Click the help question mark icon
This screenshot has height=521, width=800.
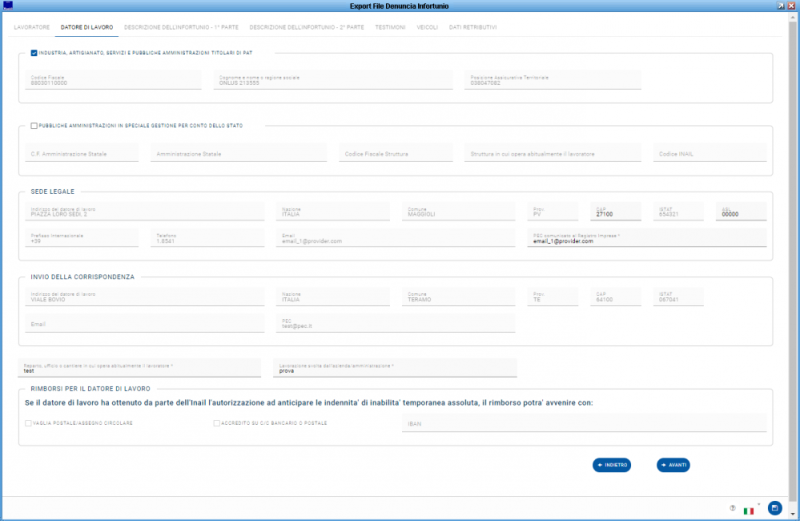[x=733, y=508]
